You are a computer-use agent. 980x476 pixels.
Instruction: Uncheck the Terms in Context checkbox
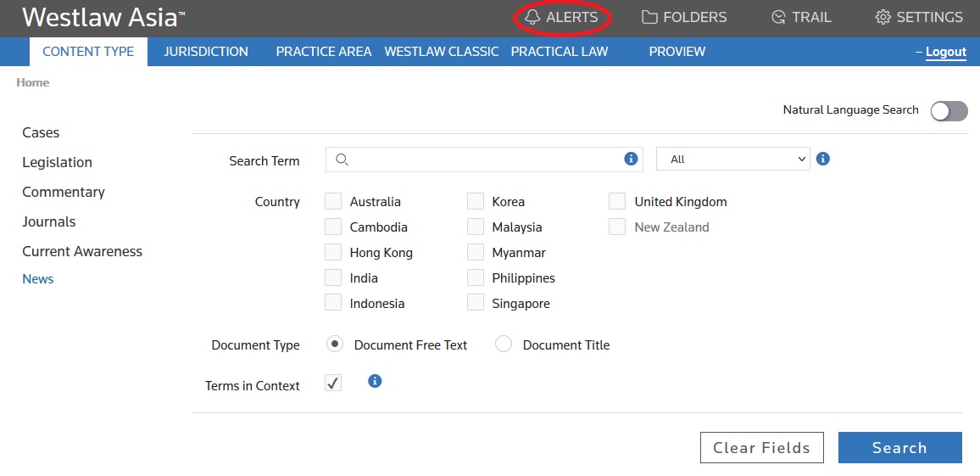point(333,383)
